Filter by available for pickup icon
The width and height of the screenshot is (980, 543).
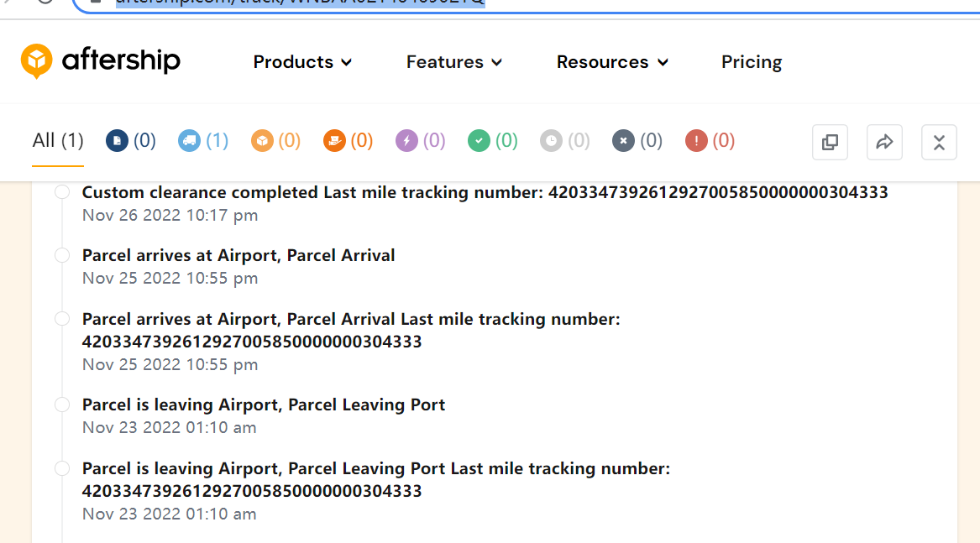coord(334,141)
